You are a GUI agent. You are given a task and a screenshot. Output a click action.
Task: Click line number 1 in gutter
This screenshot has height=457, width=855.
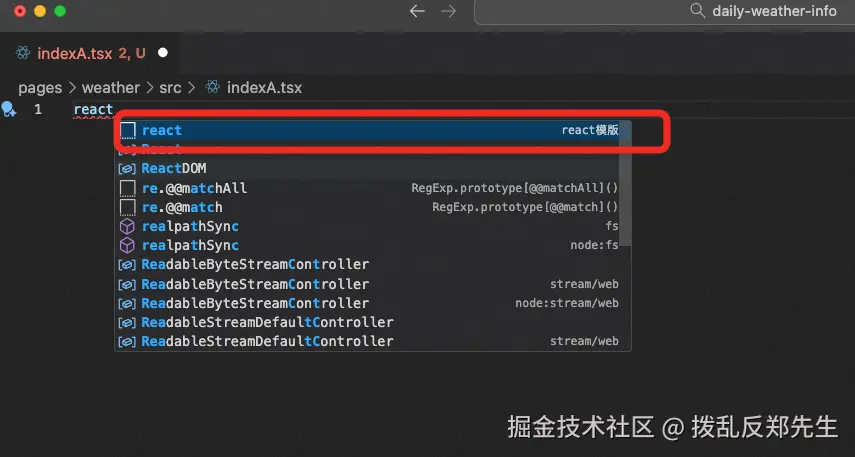(x=38, y=109)
